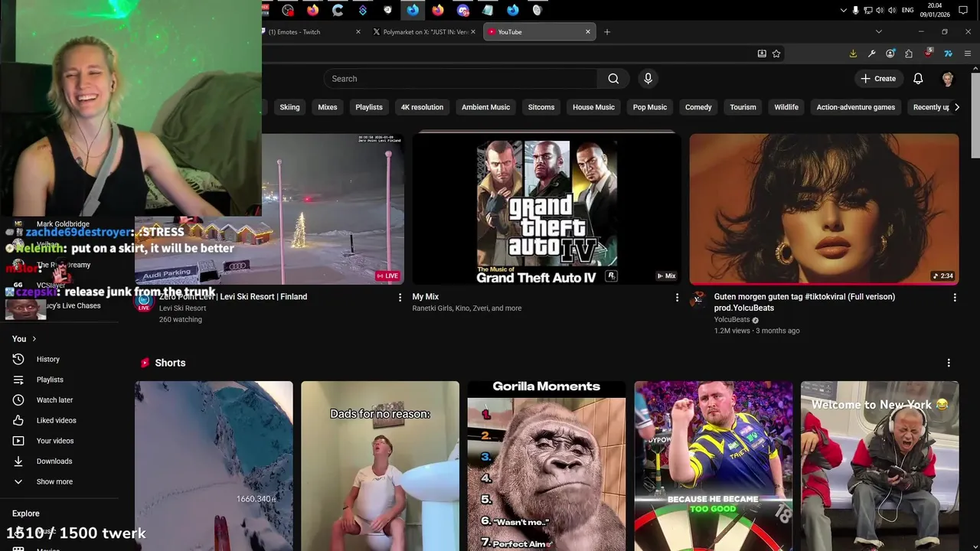Filter by Tourism chip
Viewport: 980px width, 551px height.
(743, 107)
